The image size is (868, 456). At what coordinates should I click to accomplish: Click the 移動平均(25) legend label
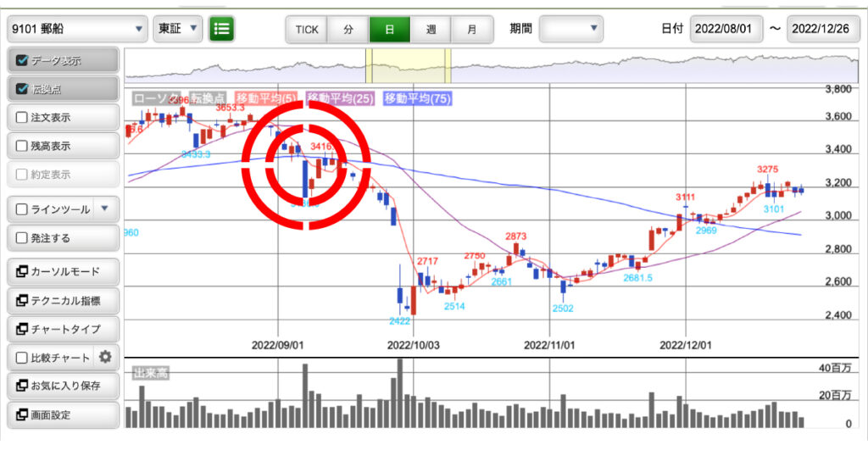340,98
